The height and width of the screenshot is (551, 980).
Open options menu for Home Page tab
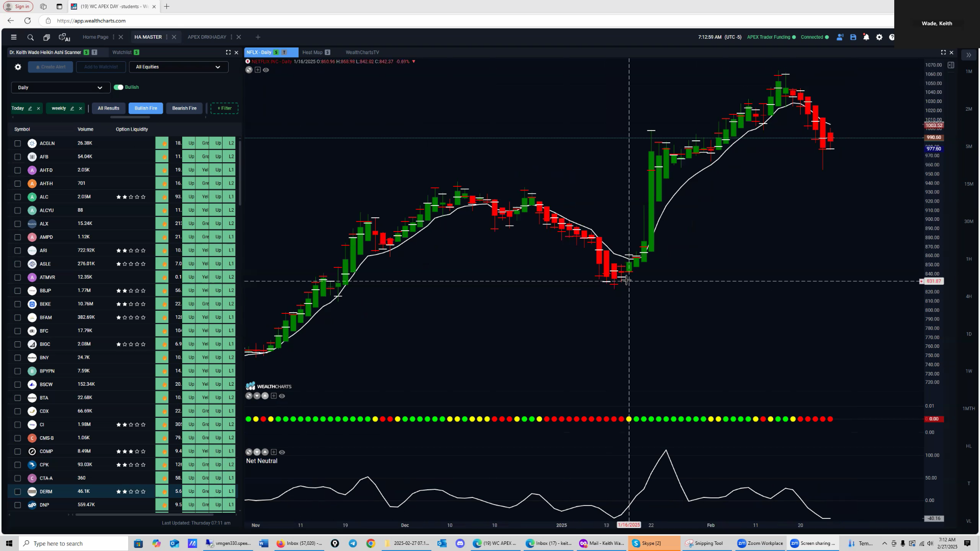click(113, 37)
